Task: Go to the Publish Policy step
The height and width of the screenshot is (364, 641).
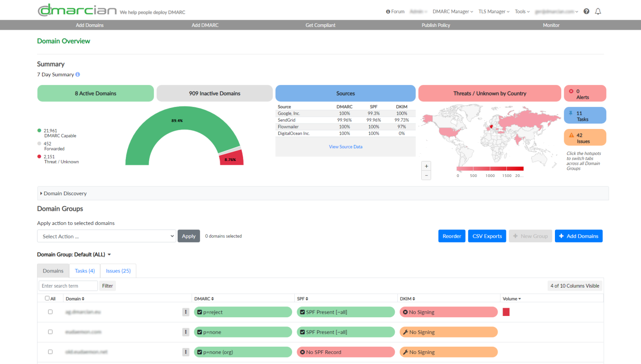Action: click(x=436, y=25)
